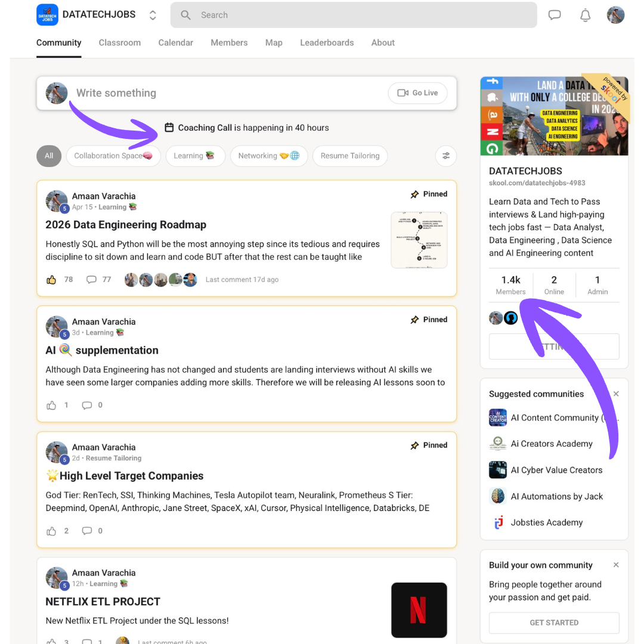Click the search magnifier icon
644x644 pixels.
point(185,15)
